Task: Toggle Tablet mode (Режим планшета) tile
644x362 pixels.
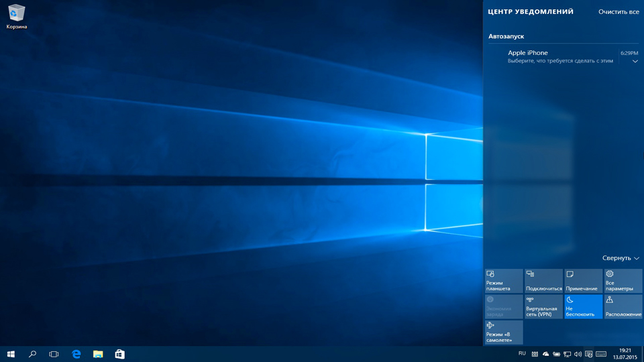Action: click(x=504, y=281)
